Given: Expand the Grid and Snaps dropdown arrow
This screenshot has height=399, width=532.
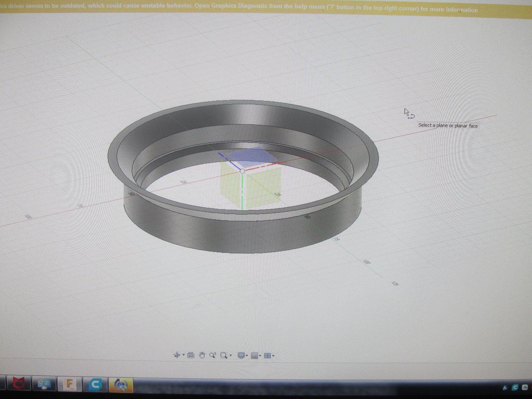Looking at the screenshot, I should click(x=260, y=356).
